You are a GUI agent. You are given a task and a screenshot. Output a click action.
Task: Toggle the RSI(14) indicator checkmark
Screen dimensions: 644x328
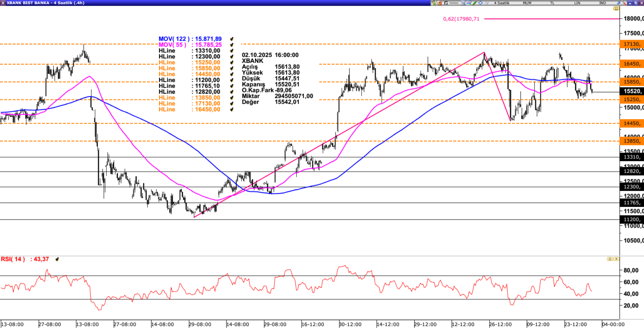click(57, 259)
